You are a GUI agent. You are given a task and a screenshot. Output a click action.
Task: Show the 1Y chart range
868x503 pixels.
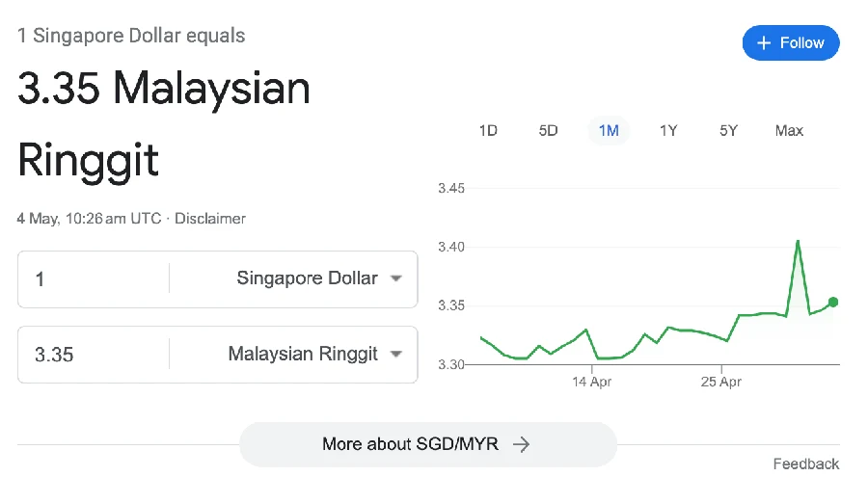pos(668,131)
